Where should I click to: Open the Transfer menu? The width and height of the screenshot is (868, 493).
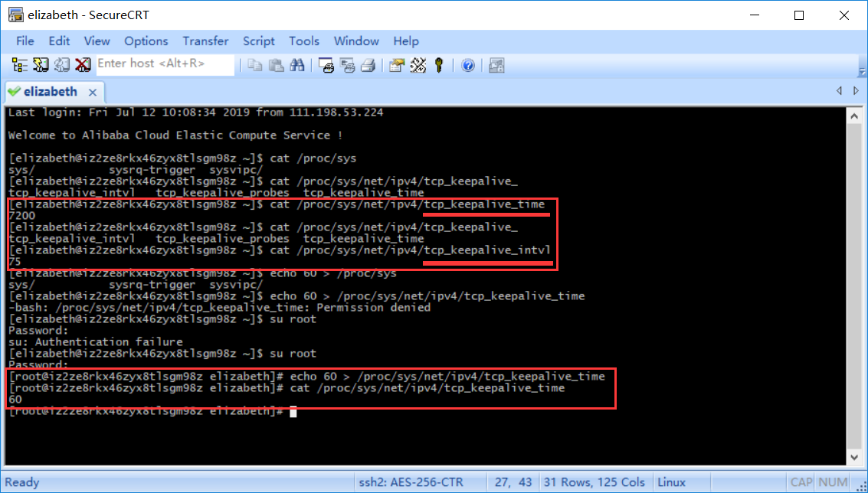point(205,41)
